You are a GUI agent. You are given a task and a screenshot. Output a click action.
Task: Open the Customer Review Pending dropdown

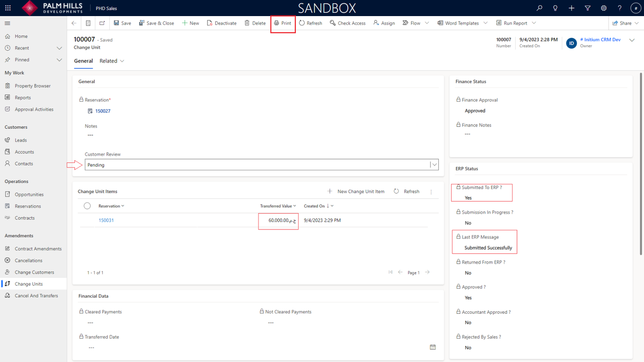pyautogui.click(x=261, y=165)
